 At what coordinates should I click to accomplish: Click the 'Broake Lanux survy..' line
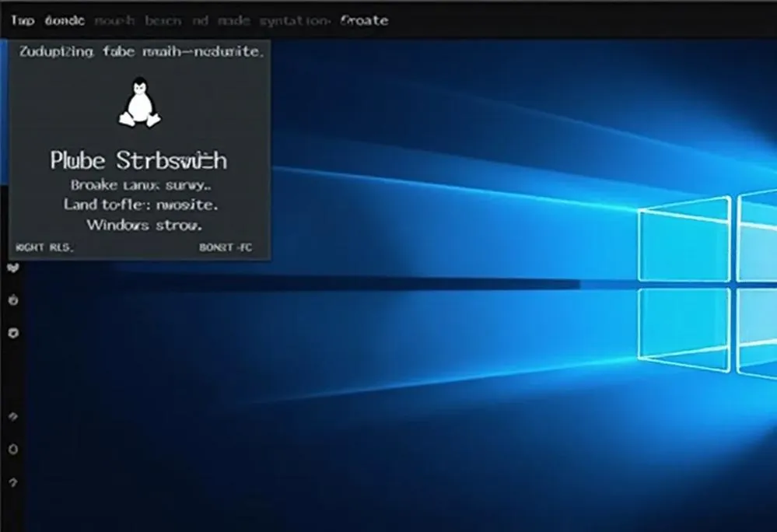(141, 185)
